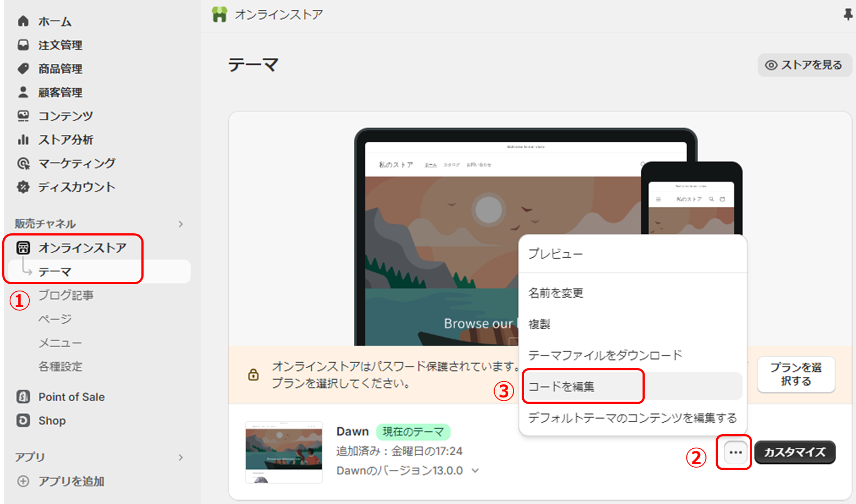Open ページ in sidebar submenu
The height and width of the screenshot is (504, 856).
[x=55, y=319]
